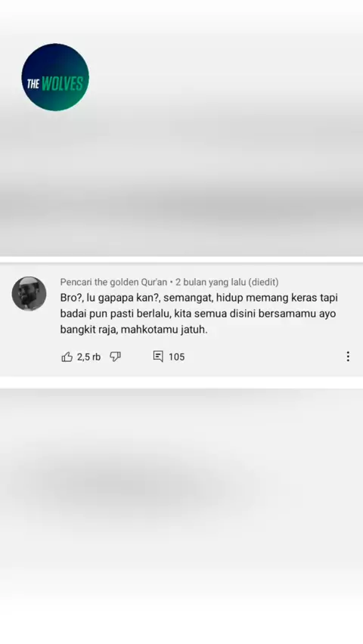Like the comment with thumbs-up icon

[67, 357]
